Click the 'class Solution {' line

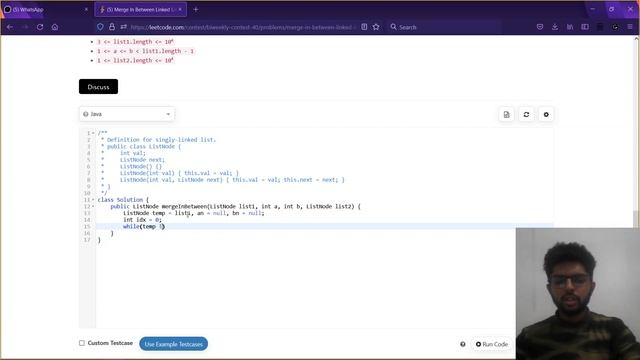click(123, 200)
